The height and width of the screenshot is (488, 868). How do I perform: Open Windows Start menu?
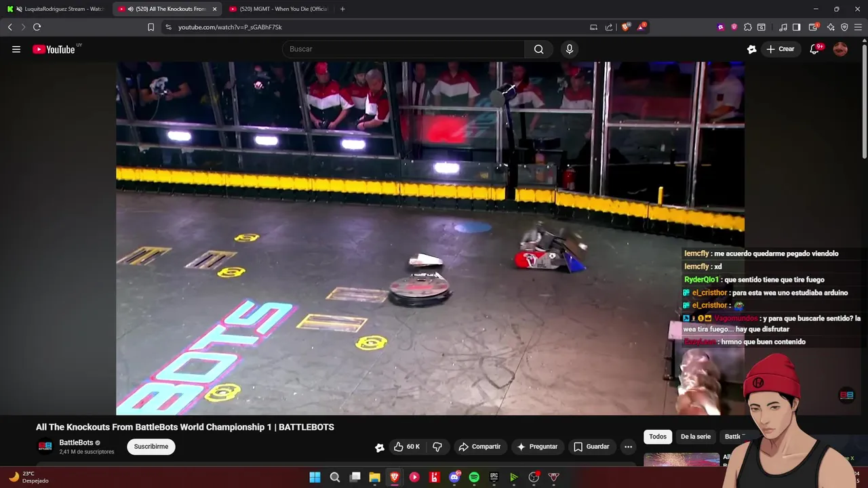click(315, 477)
